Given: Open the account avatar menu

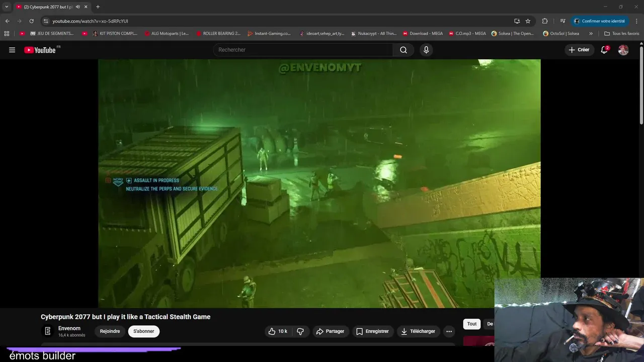Looking at the screenshot, I should tap(623, 50).
